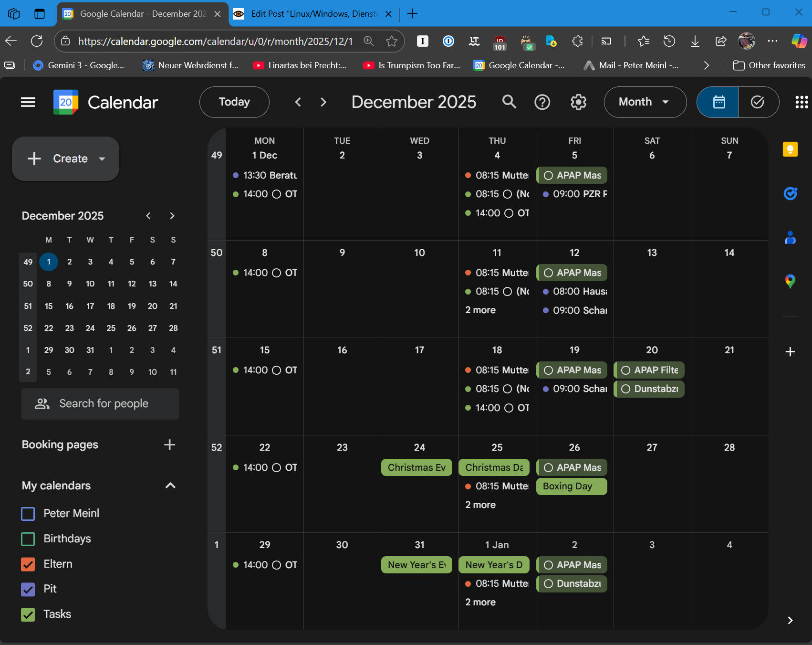
Task: Open the Gemini 3 bookmark
Action: (79, 65)
